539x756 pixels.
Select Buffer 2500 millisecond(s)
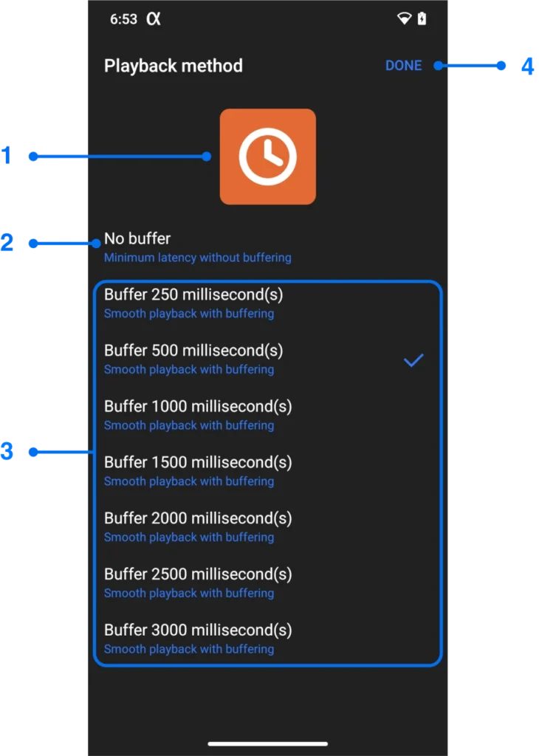197,574
